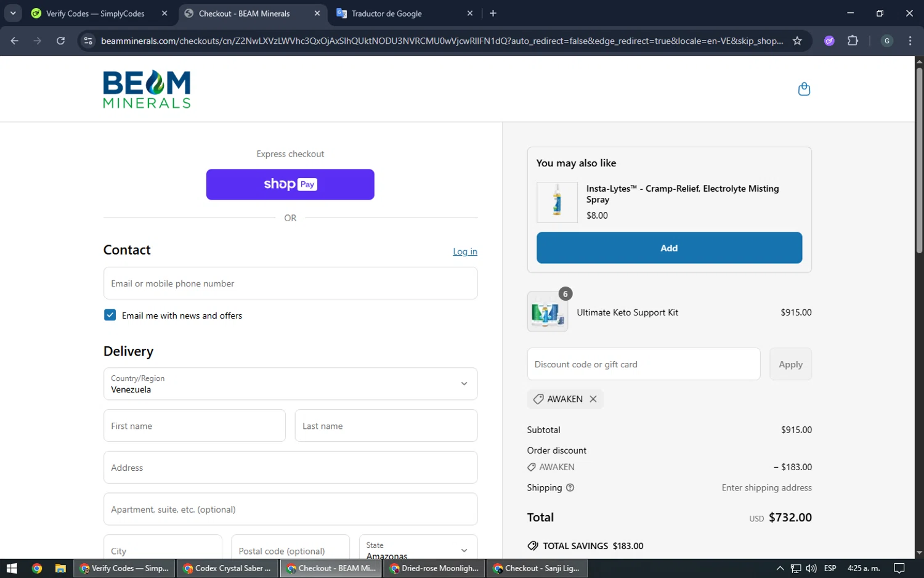924x578 pixels.
Task: Click the TOTAL SAVINGS $183.00 text
Action: (593, 546)
